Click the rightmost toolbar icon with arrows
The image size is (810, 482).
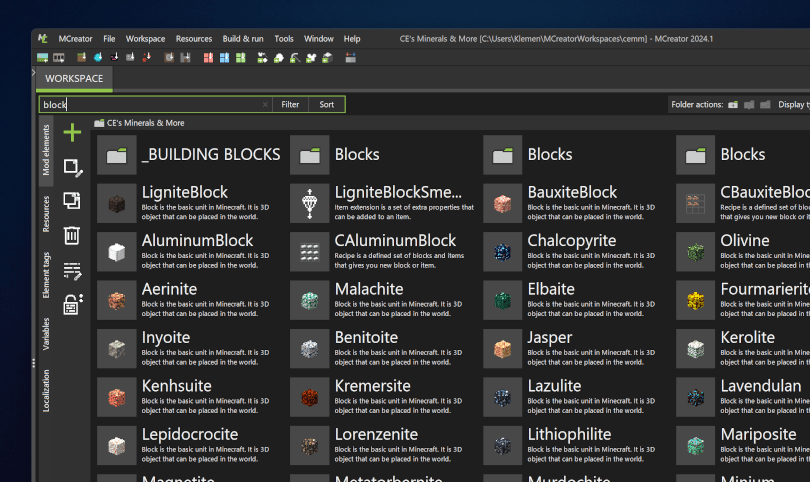pyautogui.click(x=351, y=58)
